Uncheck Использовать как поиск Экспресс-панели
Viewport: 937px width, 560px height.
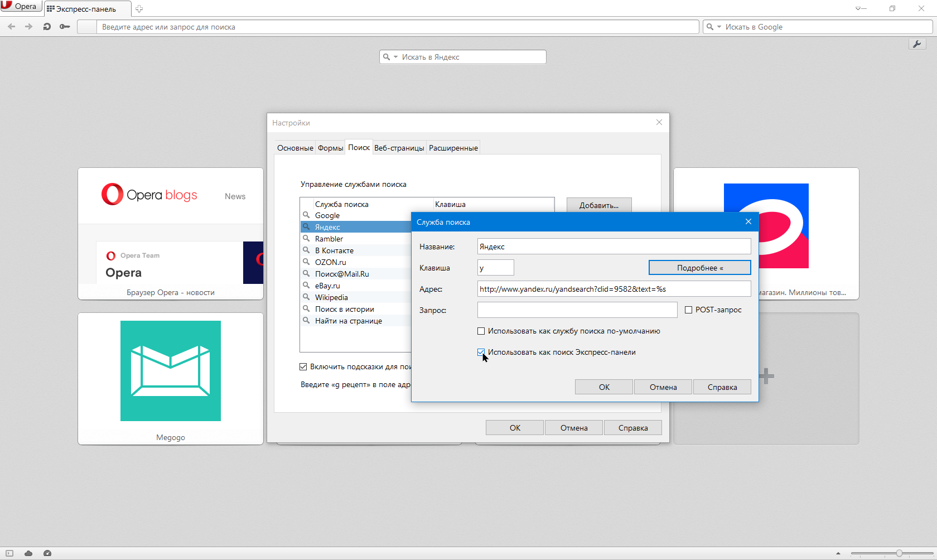pyautogui.click(x=481, y=353)
